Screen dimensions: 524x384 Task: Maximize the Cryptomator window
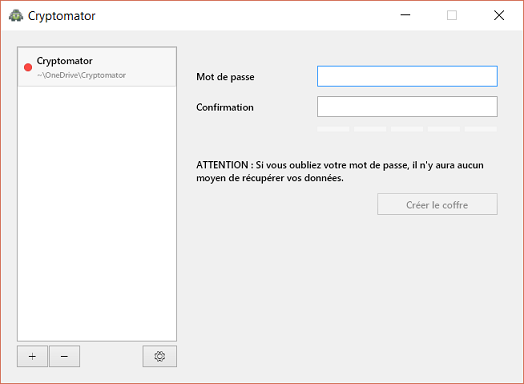coord(452,15)
